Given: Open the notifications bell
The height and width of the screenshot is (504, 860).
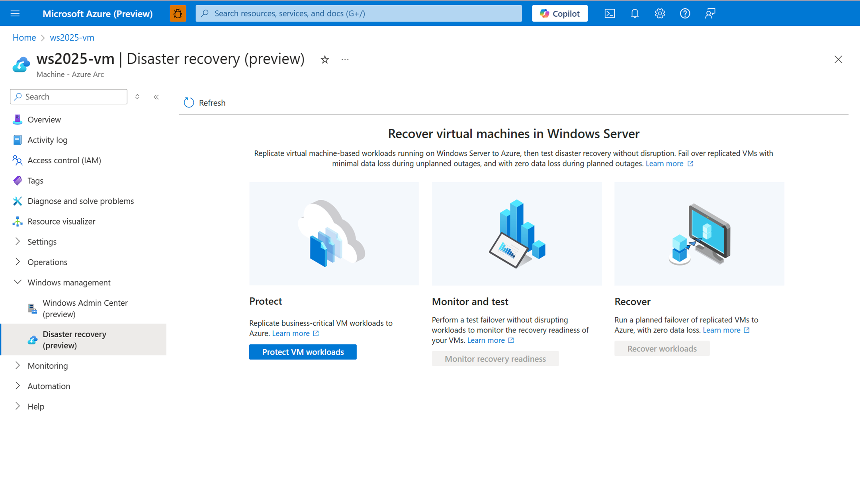Looking at the screenshot, I should (635, 13).
